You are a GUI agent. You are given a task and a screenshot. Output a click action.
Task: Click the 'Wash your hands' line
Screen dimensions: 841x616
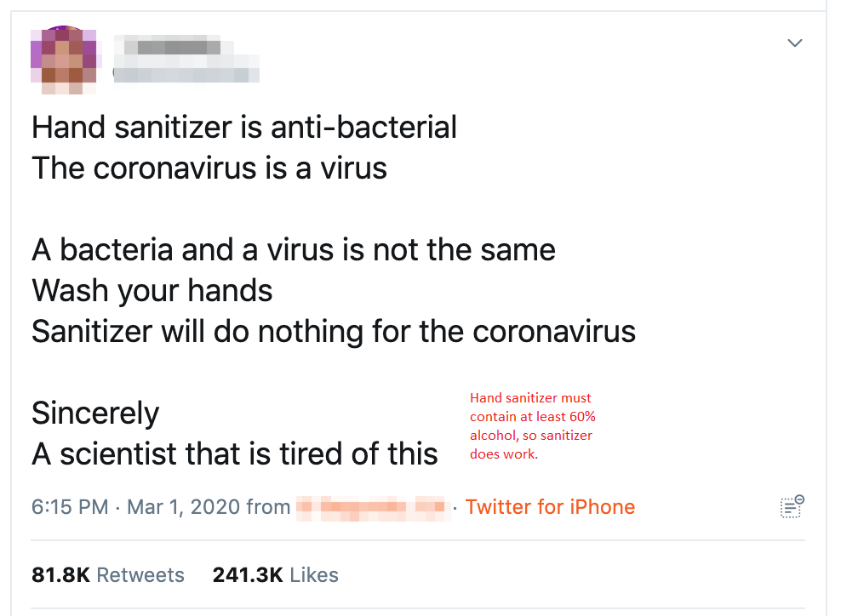pos(152,291)
